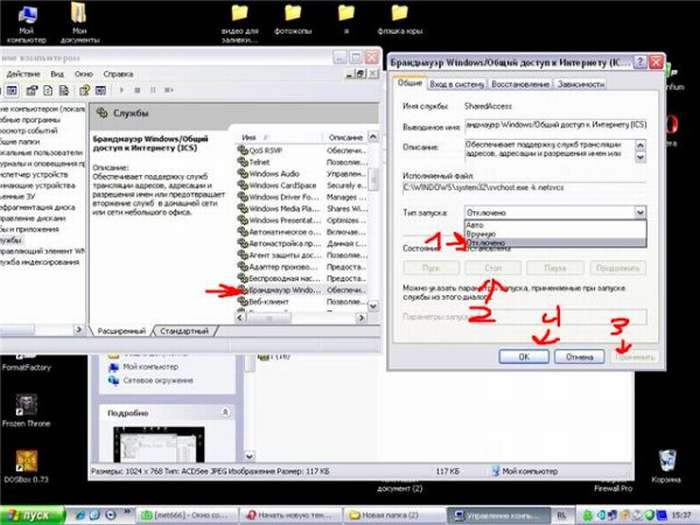The width and height of the screenshot is (700, 525).
Task: Select the Корзина recycle bin icon
Action: coord(666,467)
